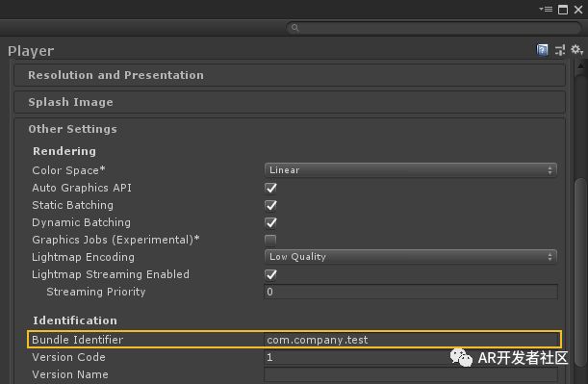Click the presets sliders icon
588x384 pixels.
(x=560, y=50)
